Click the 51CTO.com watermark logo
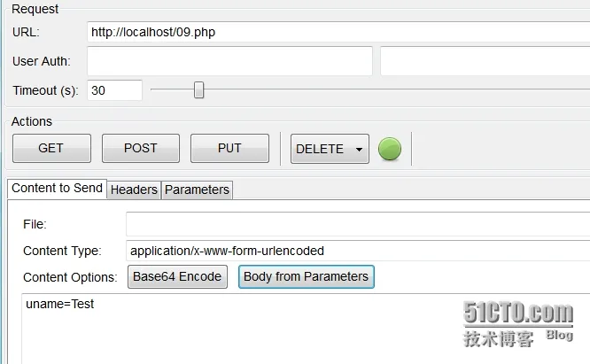Viewport: 590px width, 364px height. [518, 314]
